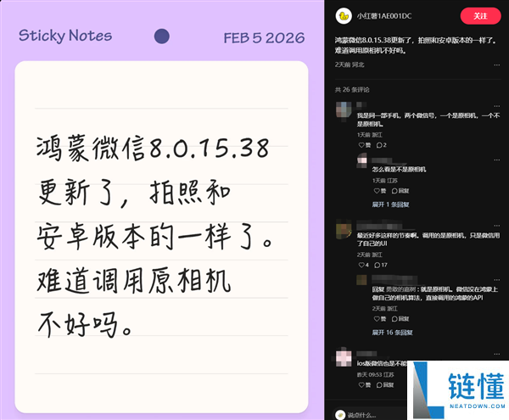Like the reply mentioning 鸿蒙的API
The height and width of the screenshot is (420, 509).
point(379,319)
